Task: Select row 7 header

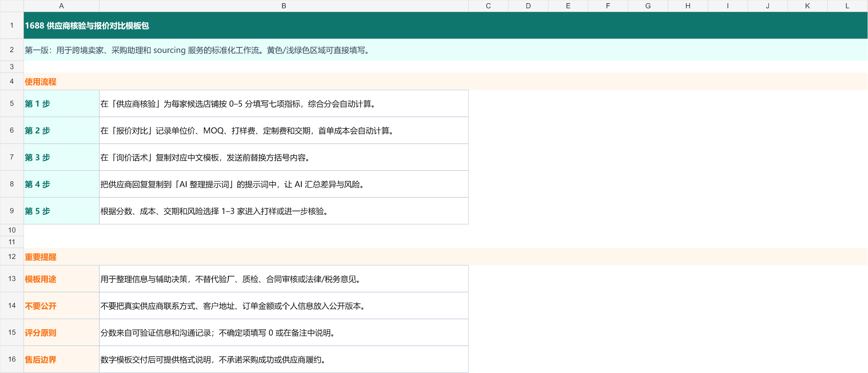Action: click(12, 157)
